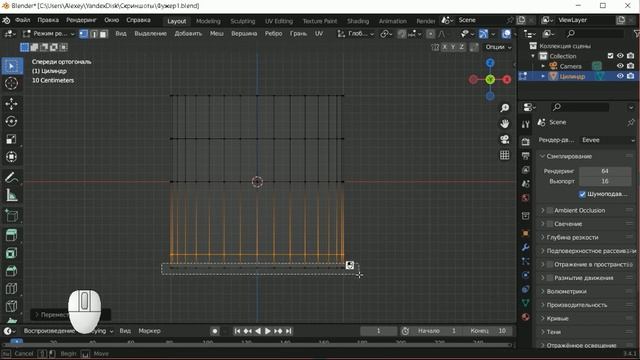Open the Меш menu in viewport header

click(x=217, y=34)
